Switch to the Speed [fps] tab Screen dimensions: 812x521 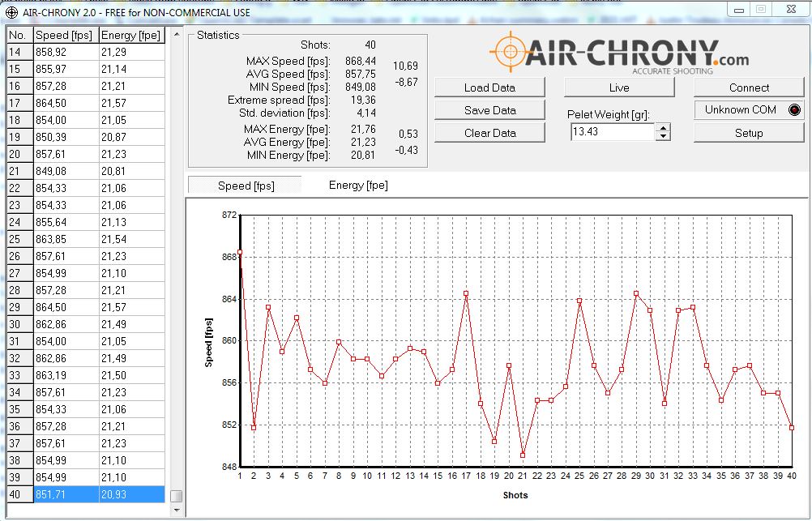coord(246,186)
